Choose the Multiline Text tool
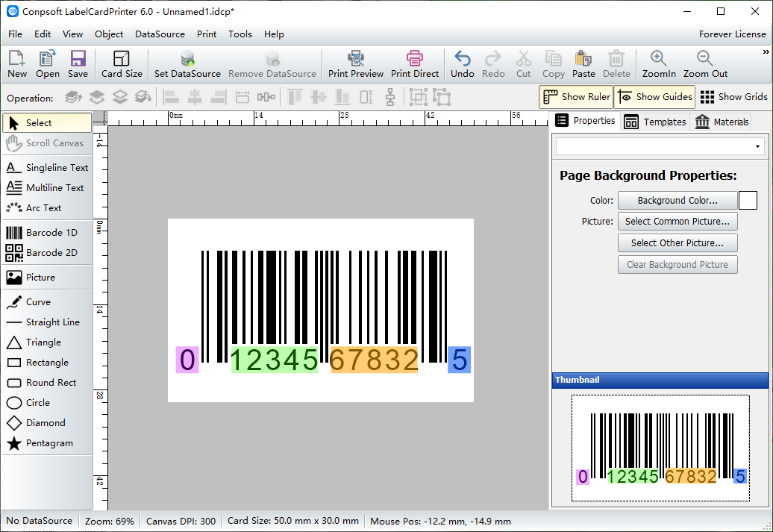Screen dimensions: 773x532 [x=47, y=188]
